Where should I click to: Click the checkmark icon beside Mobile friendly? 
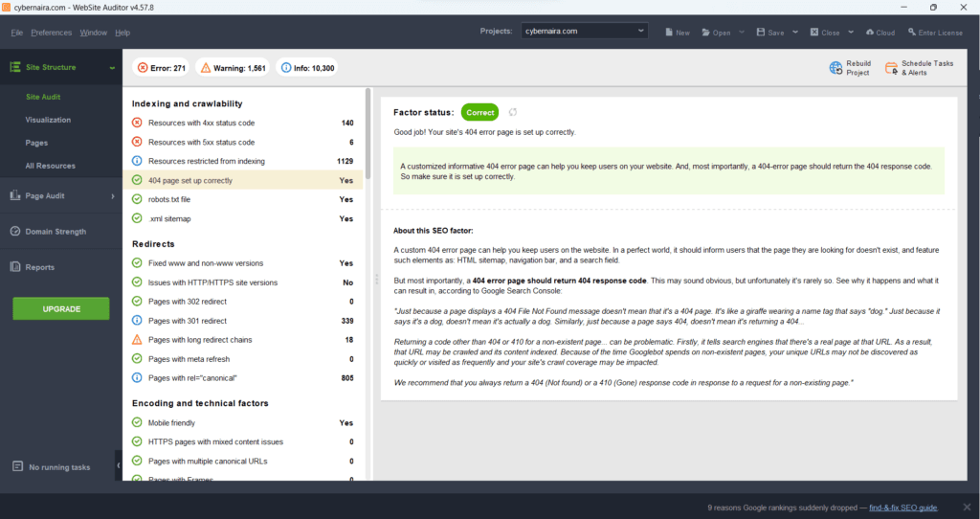(x=137, y=422)
